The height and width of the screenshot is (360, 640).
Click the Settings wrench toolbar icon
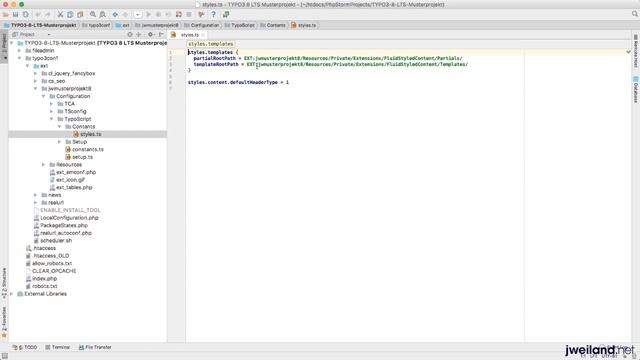(201, 14)
